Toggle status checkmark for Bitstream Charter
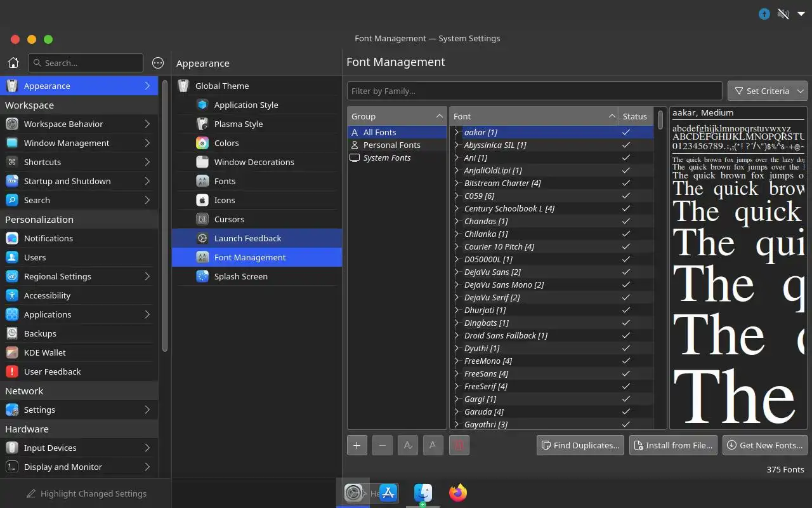Screen dimensions: 812x508 (x=626, y=183)
